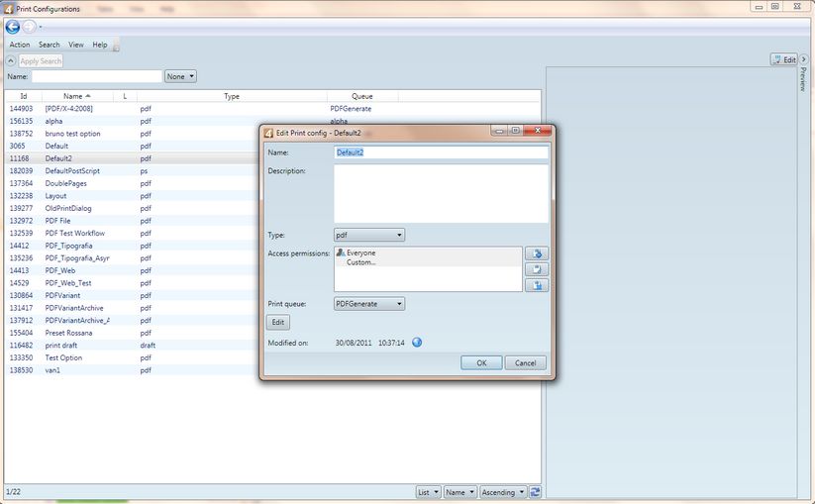Viewport: 815px width, 504px height.
Task: Click the refresh icon in the list footer
Action: click(x=535, y=491)
